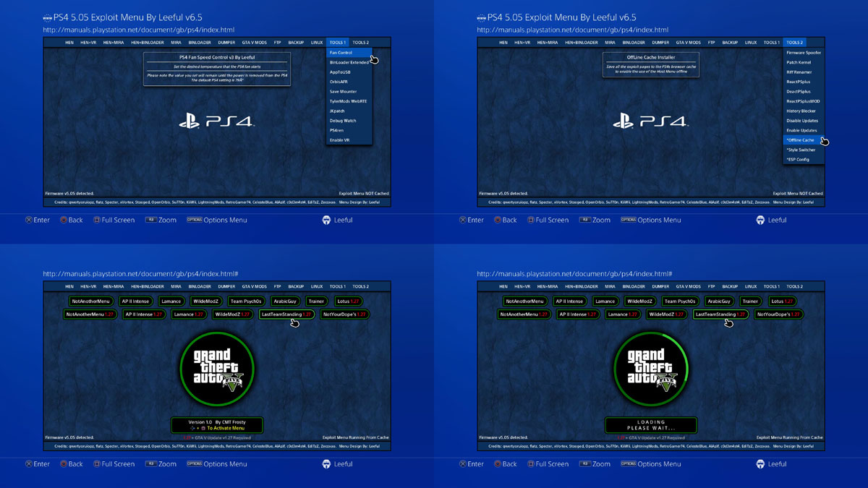Click the GTA V logo on the LOADING screen
Image resolution: width=868 pixels, height=488 pixels.
[x=650, y=369]
